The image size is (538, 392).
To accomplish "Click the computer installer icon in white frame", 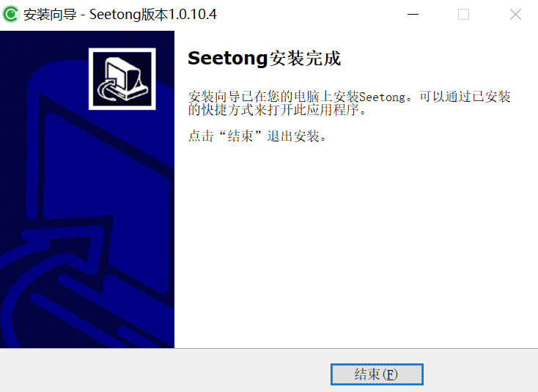I will (122, 79).
